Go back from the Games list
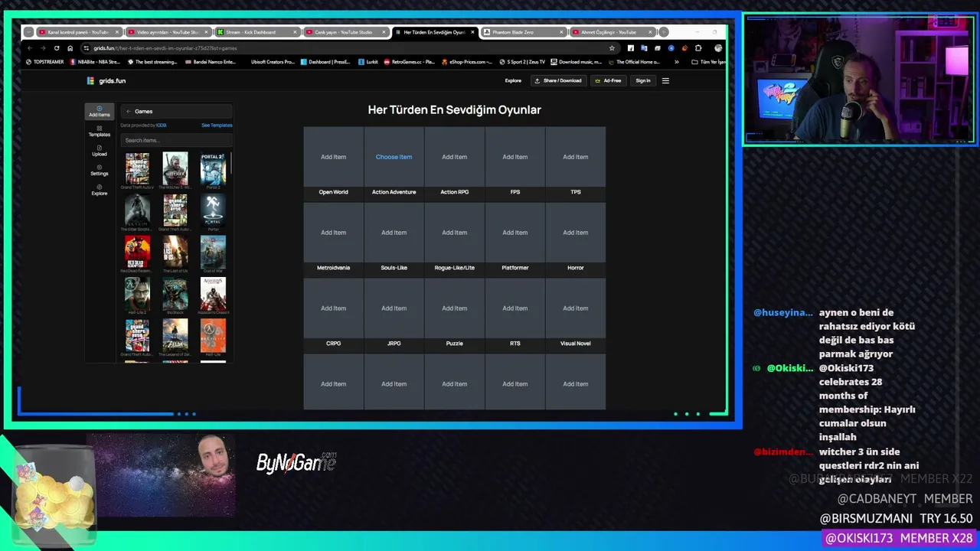This screenshot has width=980, height=551. 129,112
